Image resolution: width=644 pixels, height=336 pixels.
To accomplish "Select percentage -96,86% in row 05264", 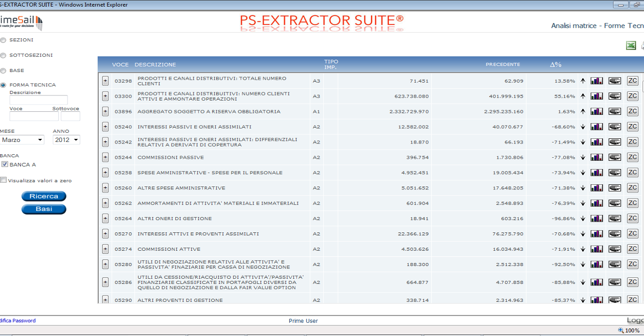I will click(564, 219).
